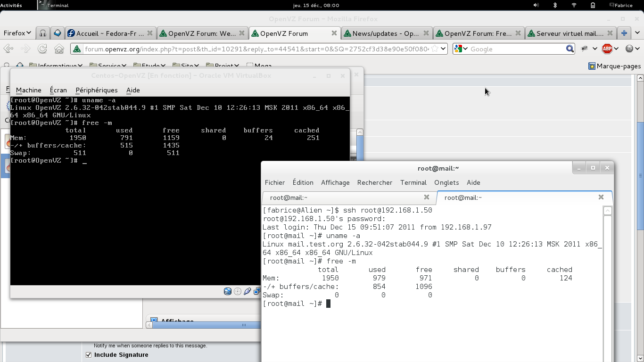
Task: Open the Périphériques menu in VirtualBox
Action: click(96, 90)
